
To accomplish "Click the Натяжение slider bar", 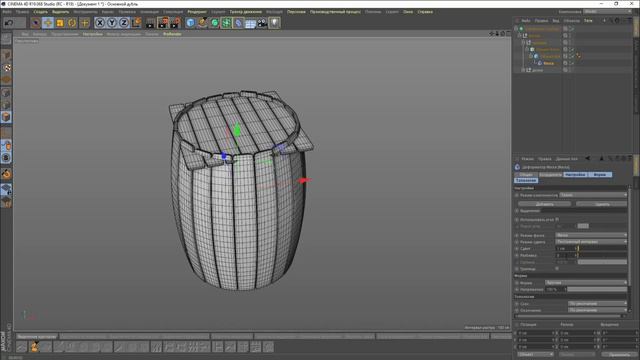I will pyautogui.click(x=597, y=289).
